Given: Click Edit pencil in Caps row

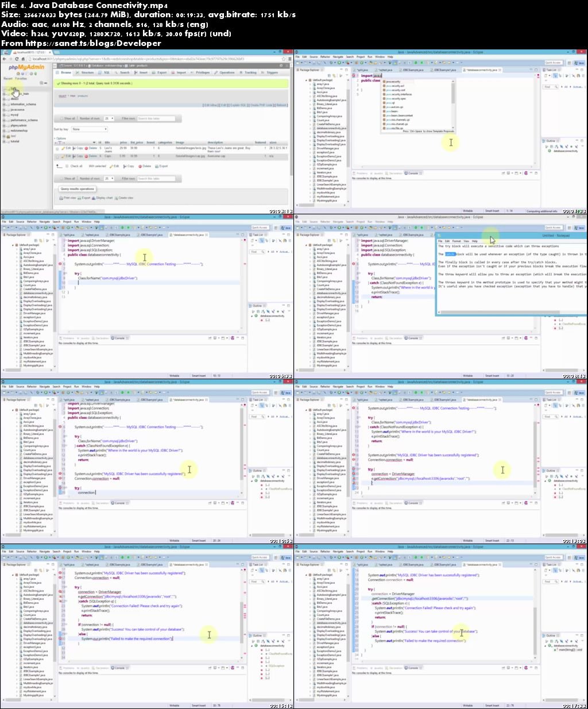Looking at the screenshot, I should [63, 156].
